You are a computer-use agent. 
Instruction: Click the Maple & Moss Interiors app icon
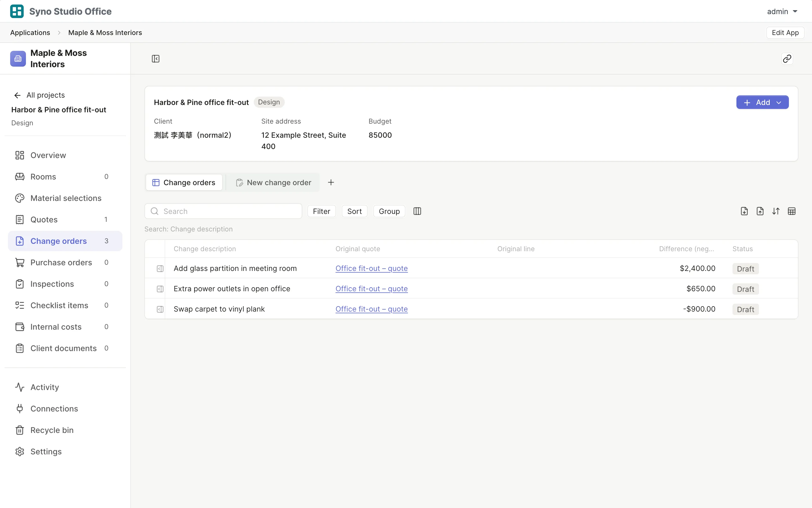pos(18,59)
